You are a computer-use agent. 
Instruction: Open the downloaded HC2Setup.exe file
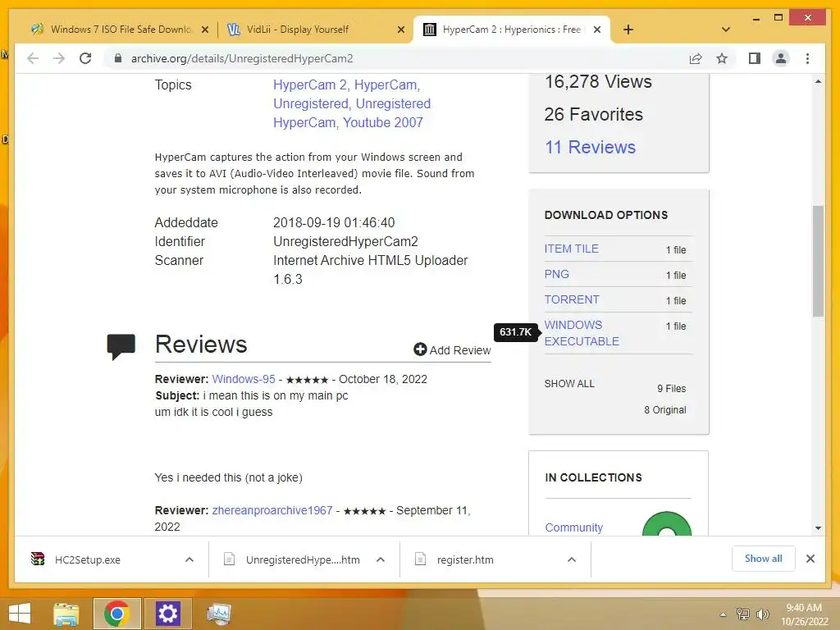point(87,559)
